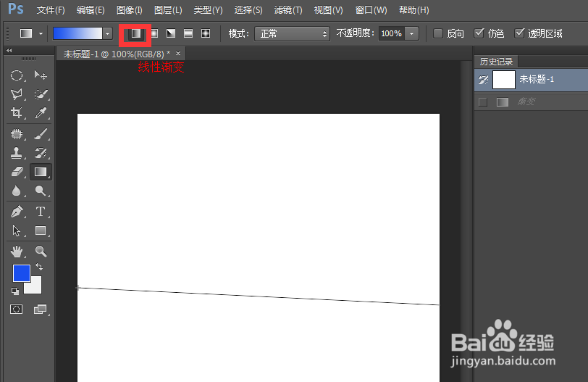Open the tool preset picker arrow

[41, 33]
